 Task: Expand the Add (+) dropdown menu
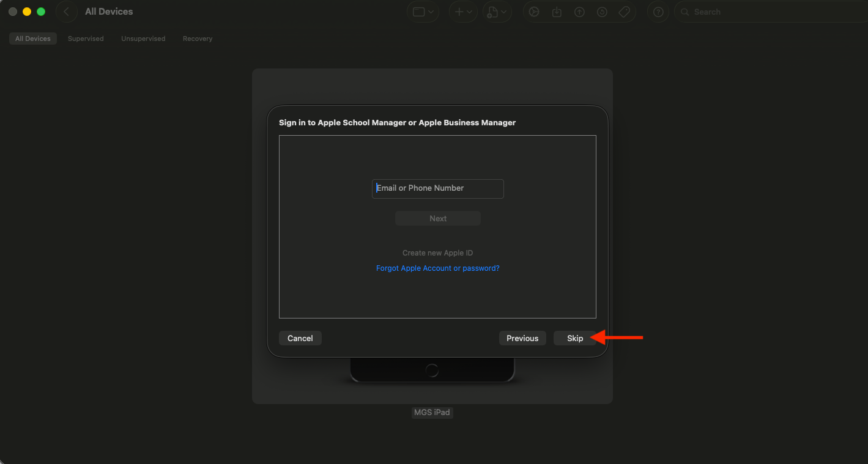pyautogui.click(x=463, y=12)
